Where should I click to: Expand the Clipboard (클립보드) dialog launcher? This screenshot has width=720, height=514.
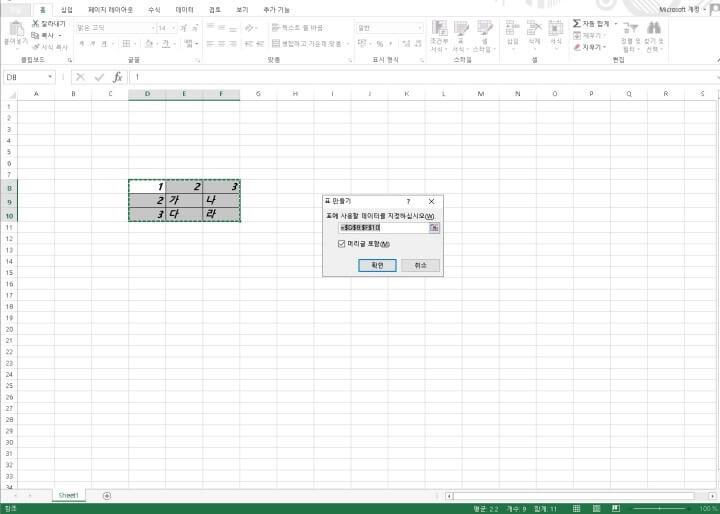click(x=70, y=60)
